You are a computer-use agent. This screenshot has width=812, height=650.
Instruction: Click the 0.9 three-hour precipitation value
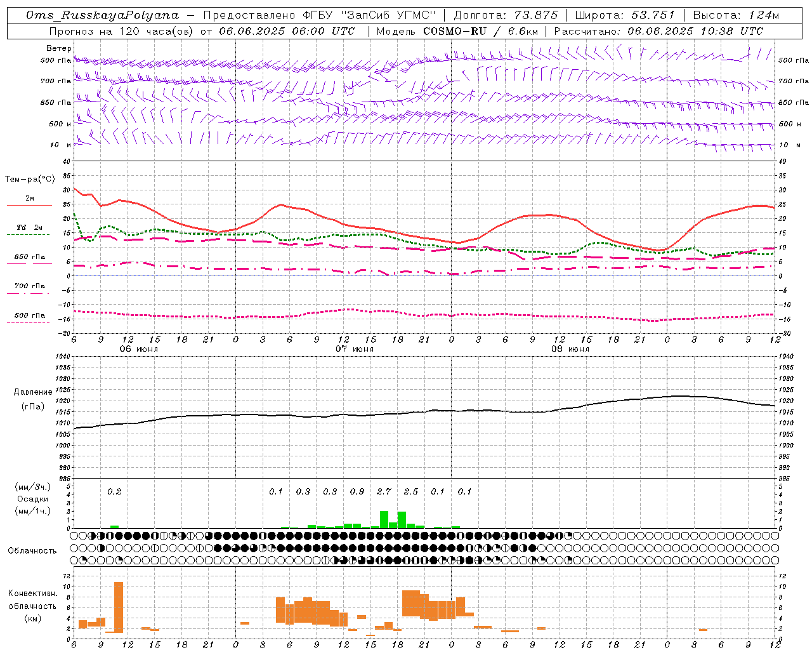tap(357, 491)
